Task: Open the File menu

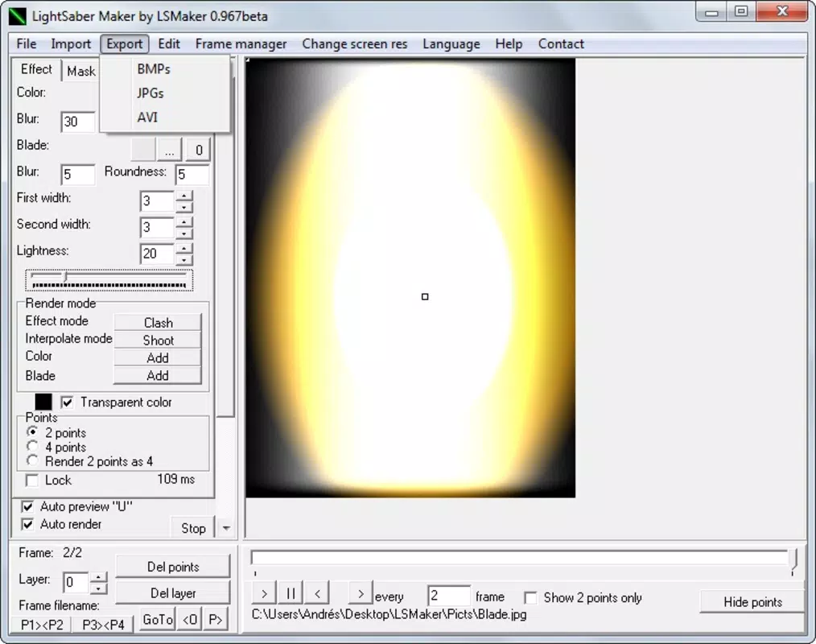Action: coord(27,43)
